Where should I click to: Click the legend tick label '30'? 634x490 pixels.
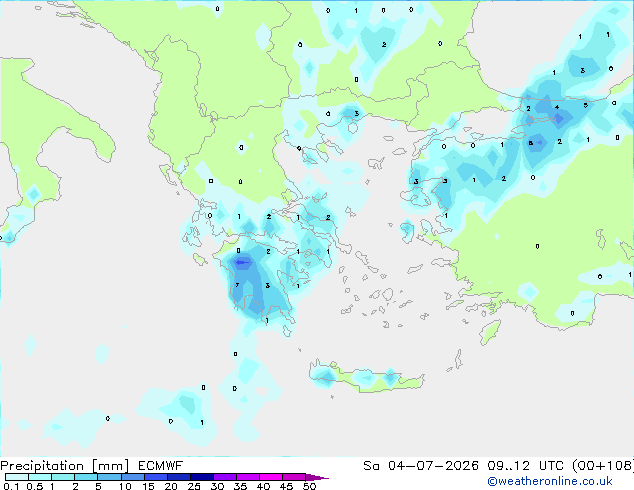[x=217, y=486]
